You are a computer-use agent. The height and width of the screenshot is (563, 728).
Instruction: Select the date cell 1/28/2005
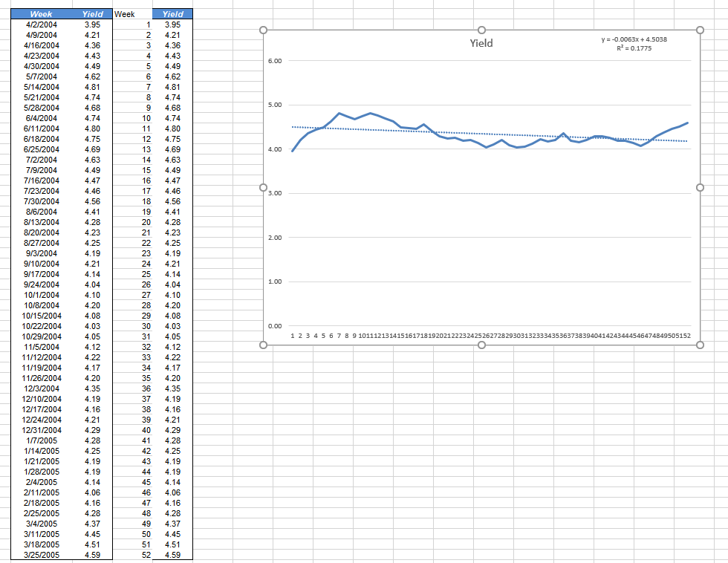click(42, 472)
